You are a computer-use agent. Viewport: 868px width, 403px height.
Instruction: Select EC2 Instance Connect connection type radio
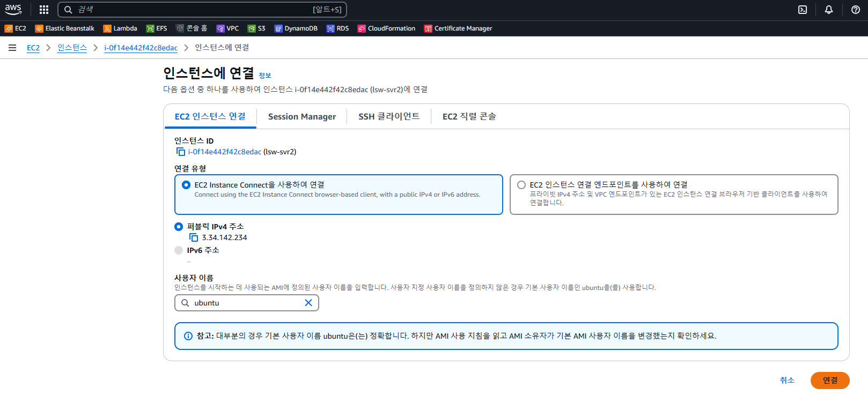click(x=186, y=185)
